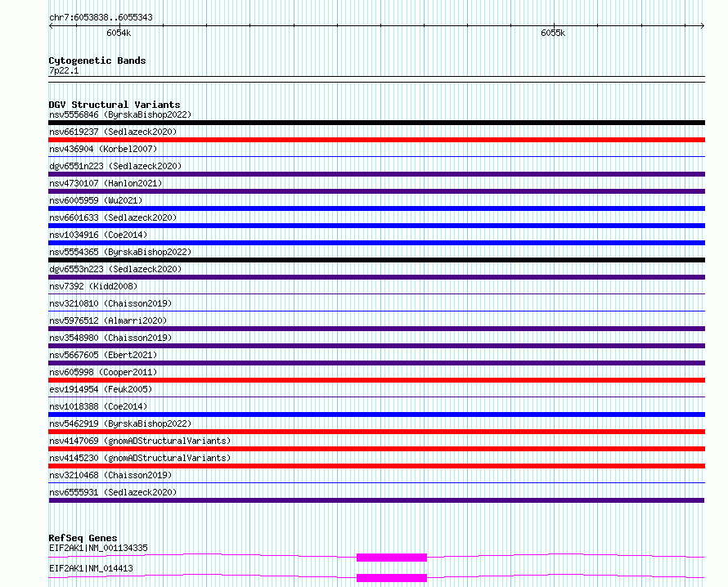Open nsv6619237 (Sedlazeck2020) variant label
The image size is (728, 587).
coord(113,132)
